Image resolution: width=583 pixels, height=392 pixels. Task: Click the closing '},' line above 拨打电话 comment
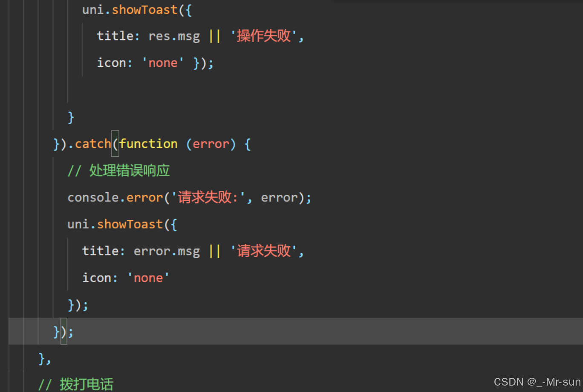coord(45,359)
